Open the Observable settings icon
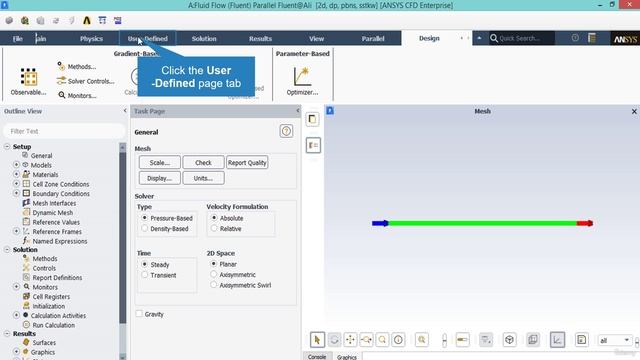 point(28,77)
